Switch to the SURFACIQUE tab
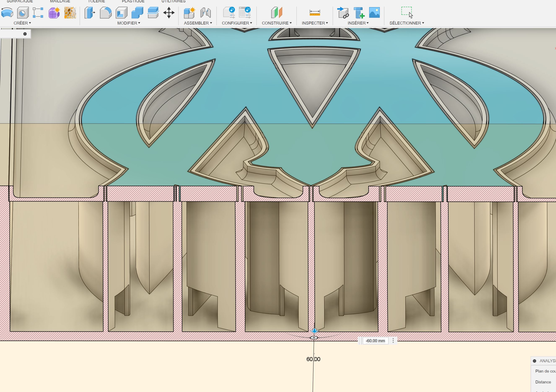This screenshot has height=392, width=556. 20,1
